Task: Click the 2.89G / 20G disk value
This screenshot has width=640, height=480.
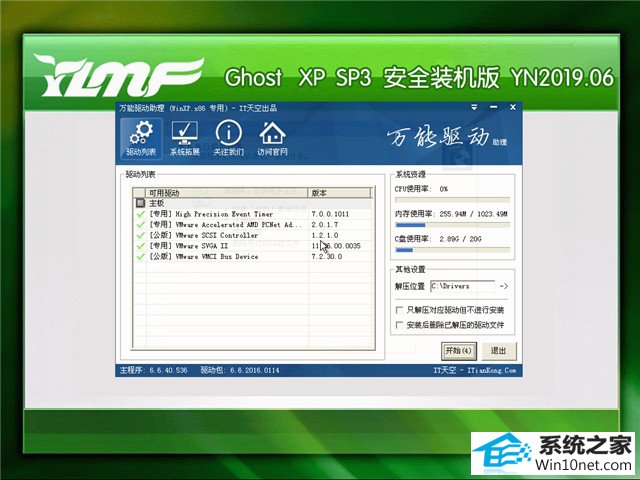Action: pos(460,239)
